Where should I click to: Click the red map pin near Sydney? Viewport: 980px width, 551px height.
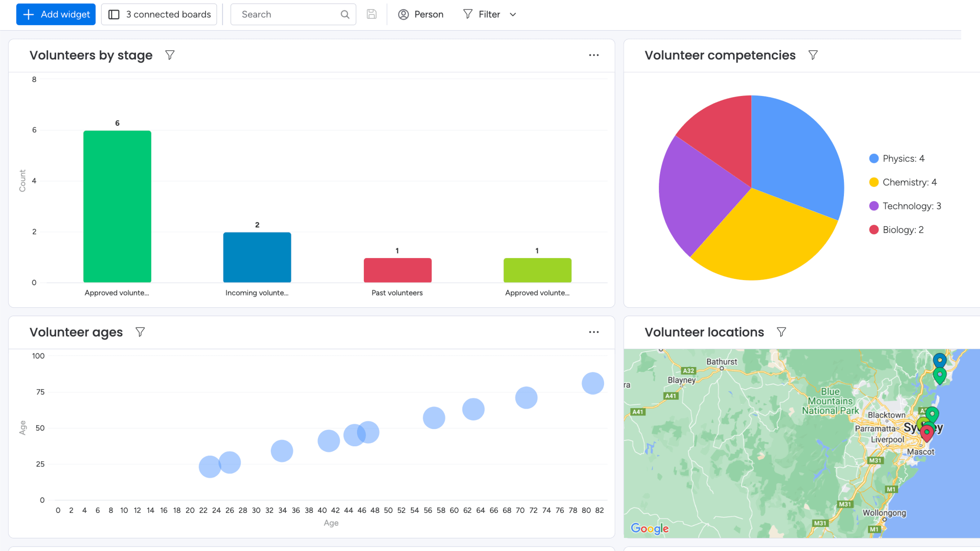click(927, 433)
